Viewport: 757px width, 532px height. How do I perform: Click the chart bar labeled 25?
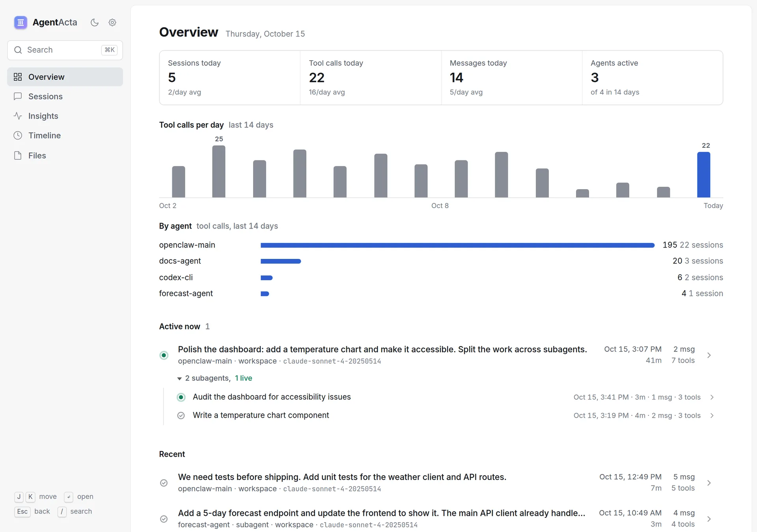point(219,171)
